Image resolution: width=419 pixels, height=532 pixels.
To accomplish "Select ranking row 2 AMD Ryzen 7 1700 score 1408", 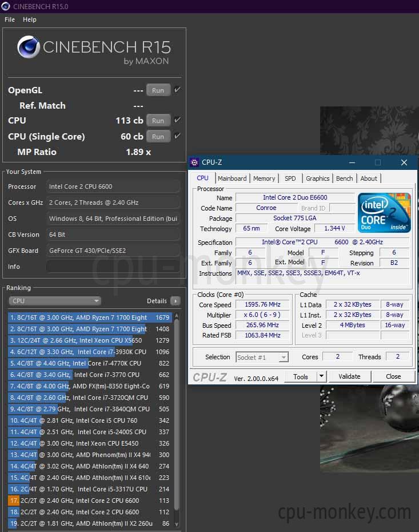I will pos(90,329).
